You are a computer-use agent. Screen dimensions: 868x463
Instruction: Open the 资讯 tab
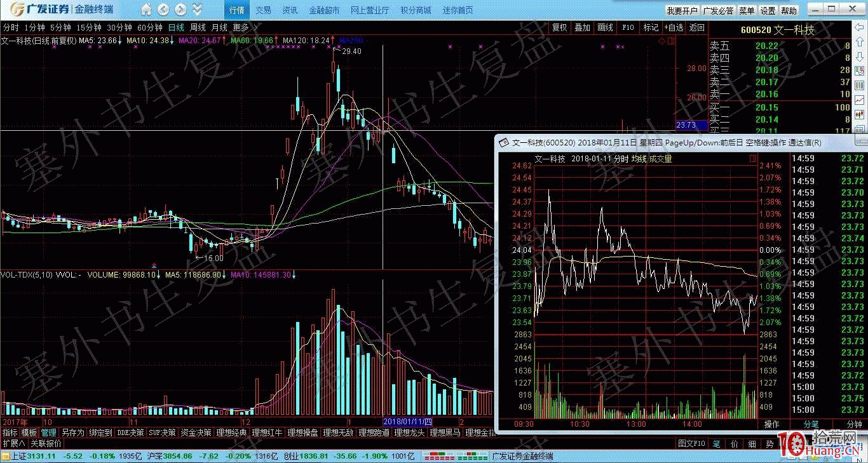[290, 10]
